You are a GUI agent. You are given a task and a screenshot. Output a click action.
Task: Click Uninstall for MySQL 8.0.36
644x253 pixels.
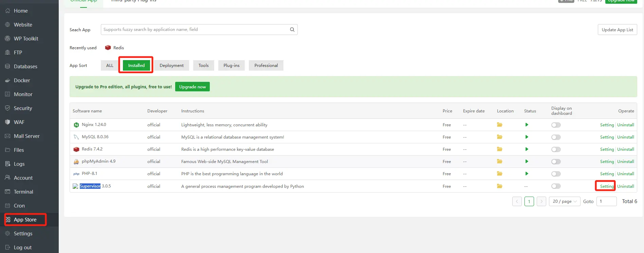click(x=626, y=137)
